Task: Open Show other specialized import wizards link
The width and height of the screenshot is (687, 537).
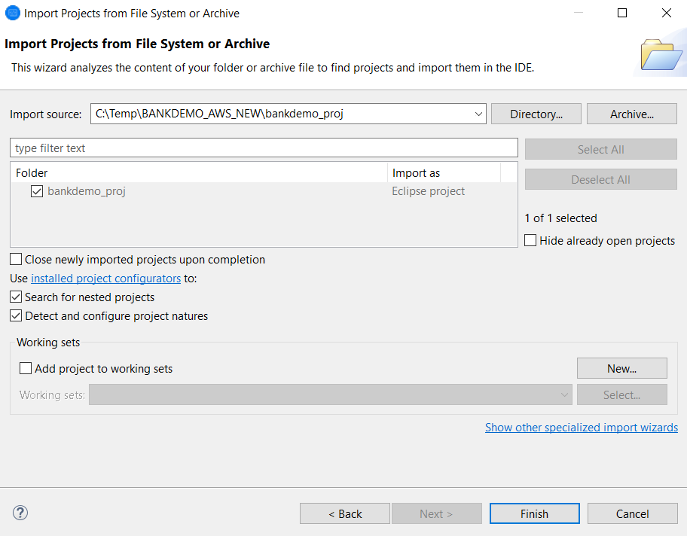Action: pos(581,427)
